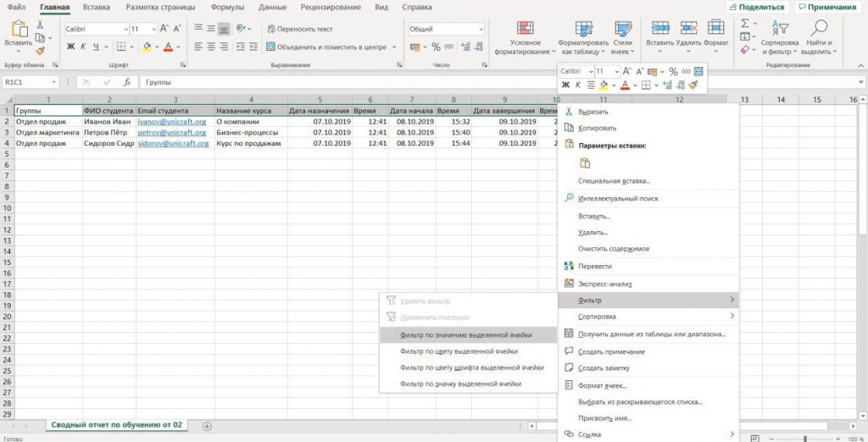Apply mini toolbar yellow fill color
The height and width of the screenshot is (442, 868).
[604, 86]
